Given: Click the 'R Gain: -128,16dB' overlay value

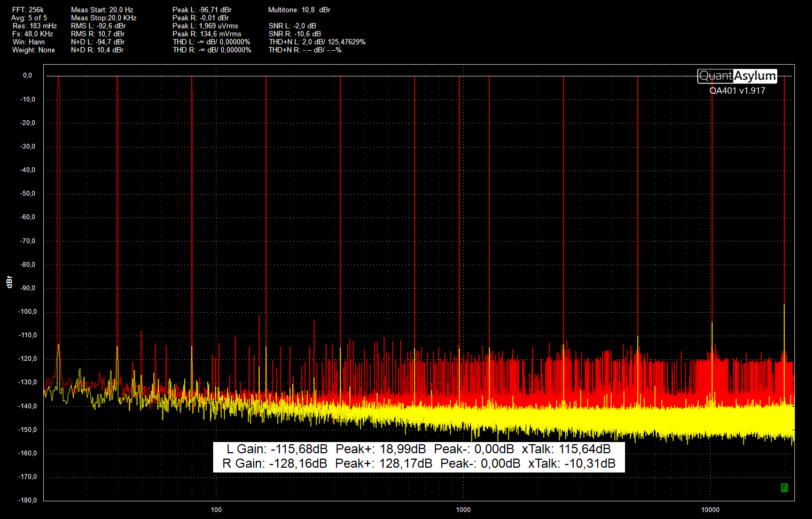Looking at the screenshot, I should click(x=275, y=463).
